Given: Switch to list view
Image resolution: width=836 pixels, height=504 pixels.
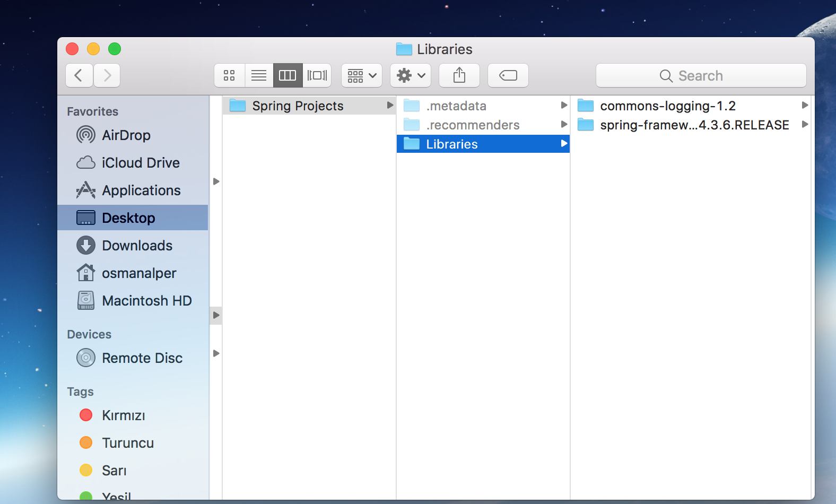Looking at the screenshot, I should point(259,75).
